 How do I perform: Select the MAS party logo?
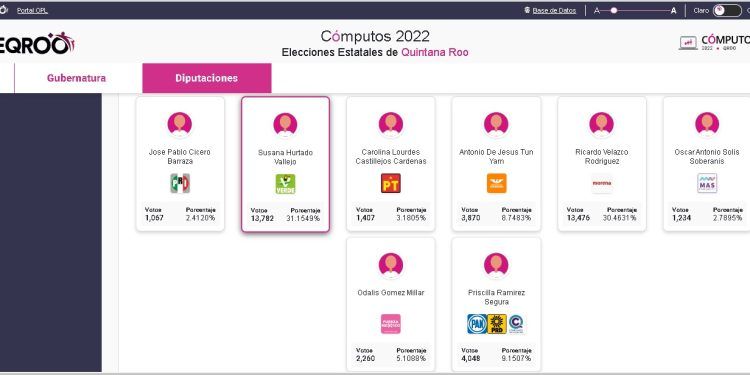pos(707,183)
